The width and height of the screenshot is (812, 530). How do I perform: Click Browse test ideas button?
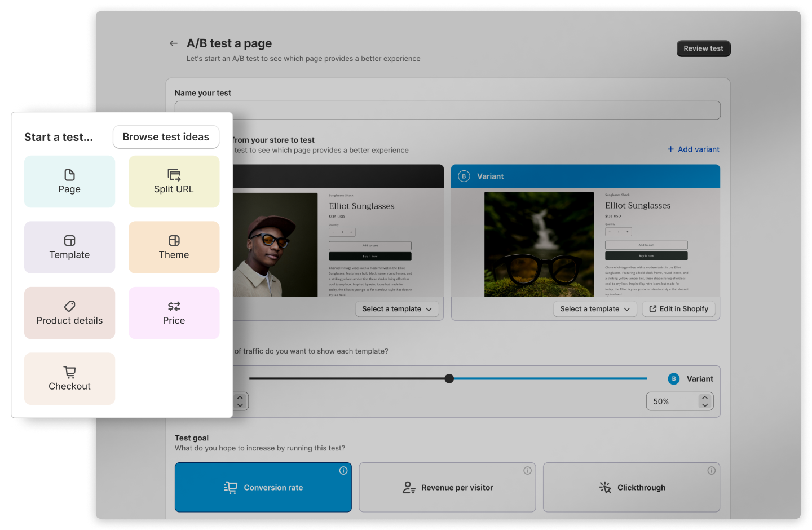coord(166,137)
